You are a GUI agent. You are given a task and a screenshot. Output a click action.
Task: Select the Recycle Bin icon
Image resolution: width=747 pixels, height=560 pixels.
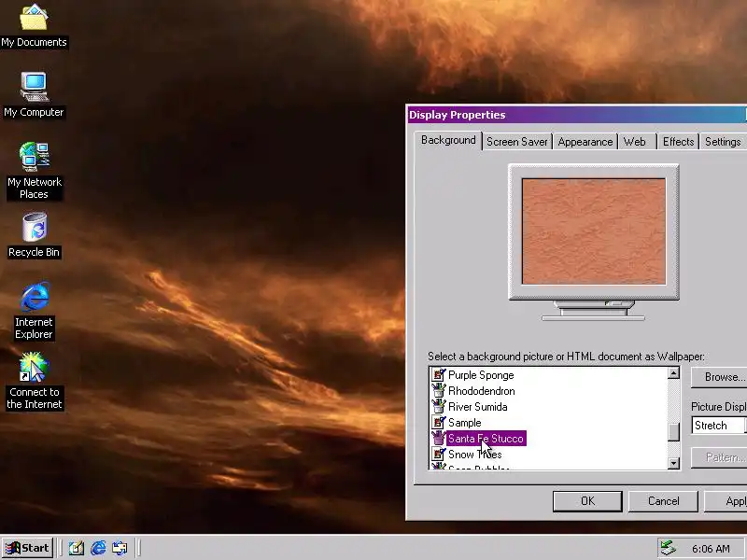[34, 236]
